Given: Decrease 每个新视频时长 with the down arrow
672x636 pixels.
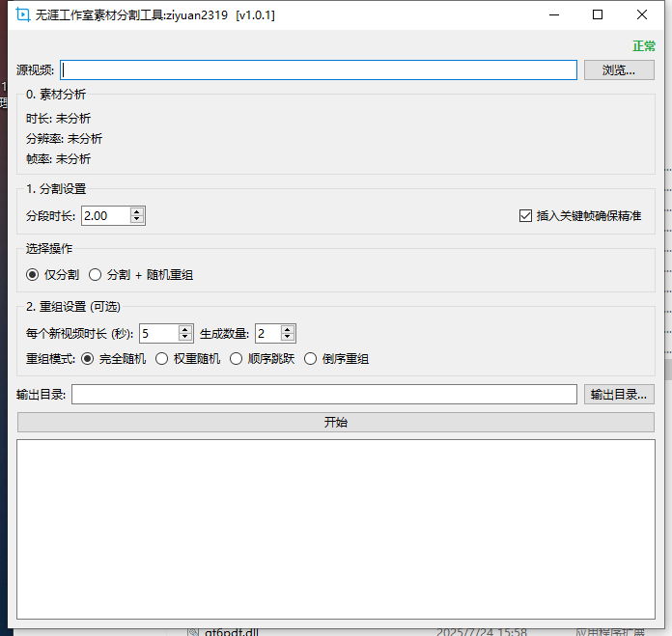Looking at the screenshot, I should [x=185, y=338].
